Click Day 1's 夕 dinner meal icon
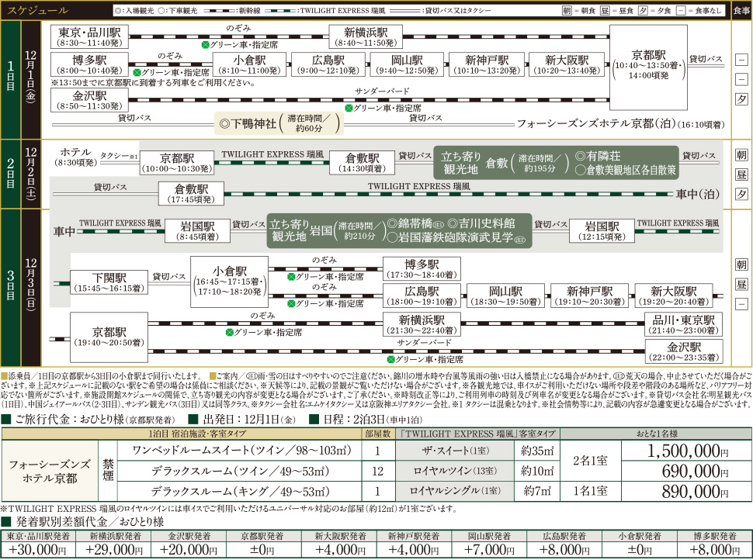The width and height of the screenshot is (753, 560). coord(741,99)
